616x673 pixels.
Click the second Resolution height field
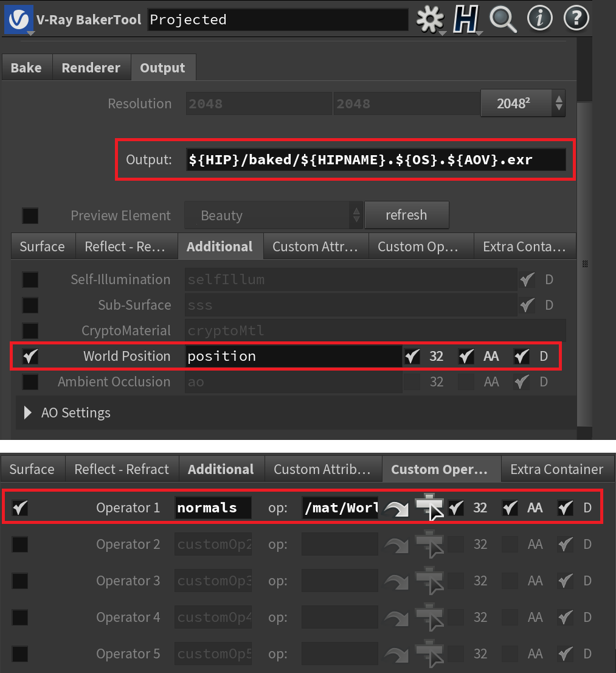click(407, 103)
